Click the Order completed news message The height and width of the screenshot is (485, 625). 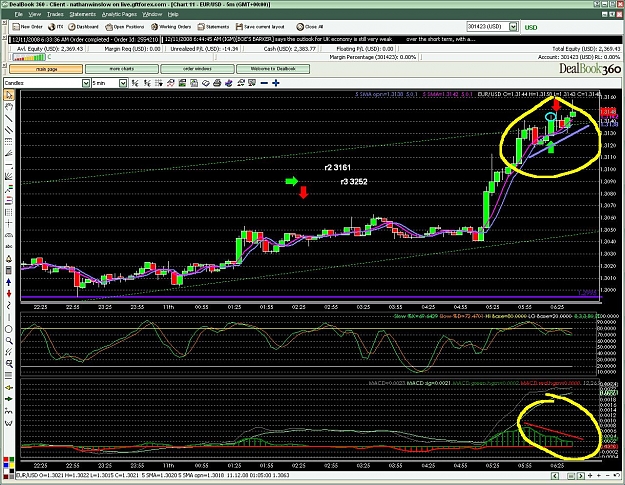tap(85, 39)
